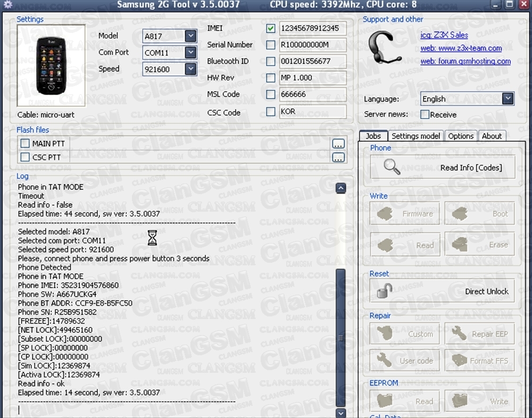Click log line 'Selected model: A817'

pyautogui.click(x=54, y=232)
